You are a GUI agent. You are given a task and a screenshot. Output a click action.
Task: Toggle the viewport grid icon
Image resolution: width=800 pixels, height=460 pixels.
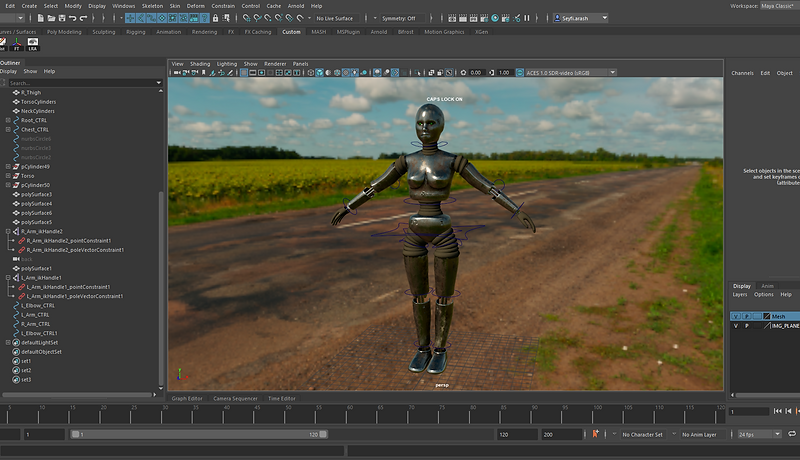pos(244,72)
